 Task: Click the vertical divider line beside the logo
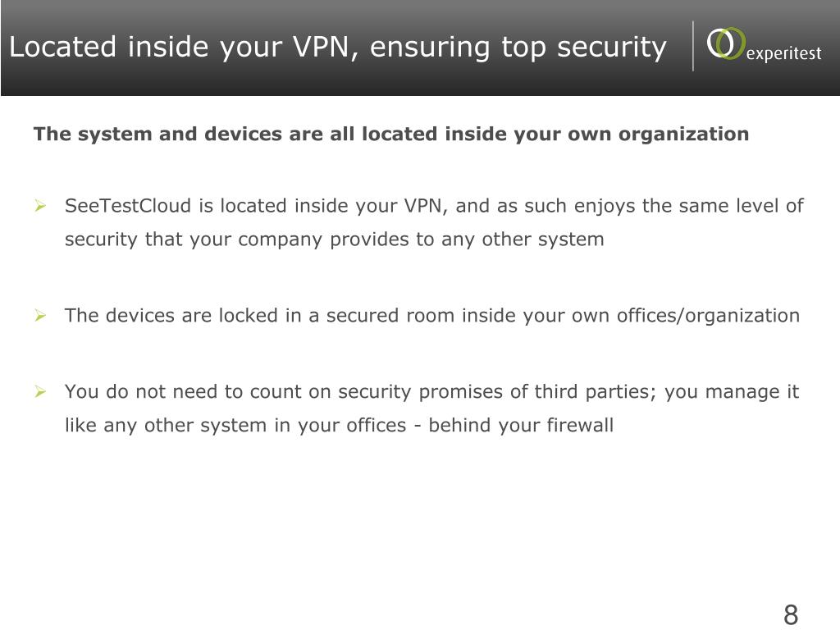693,46
